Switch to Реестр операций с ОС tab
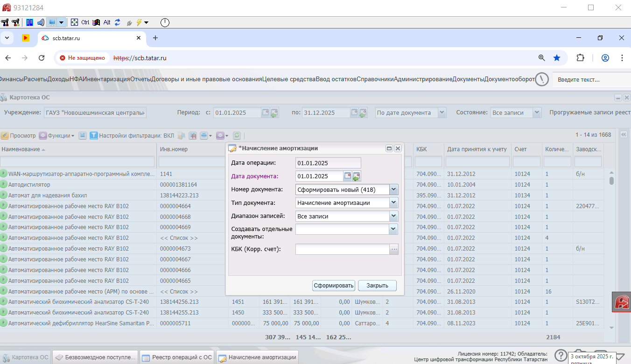The width and height of the screenshot is (631, 364). pos(176,357)
